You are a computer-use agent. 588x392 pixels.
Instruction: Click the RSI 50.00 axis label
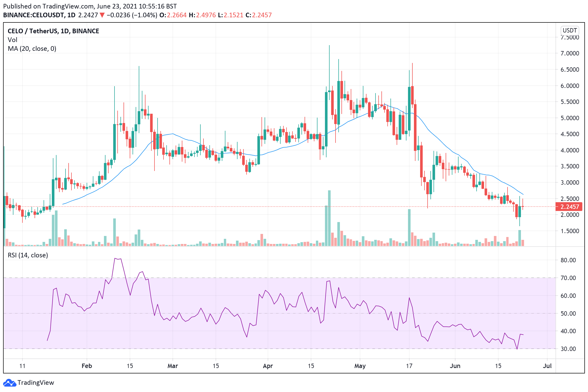pos(568,314)
